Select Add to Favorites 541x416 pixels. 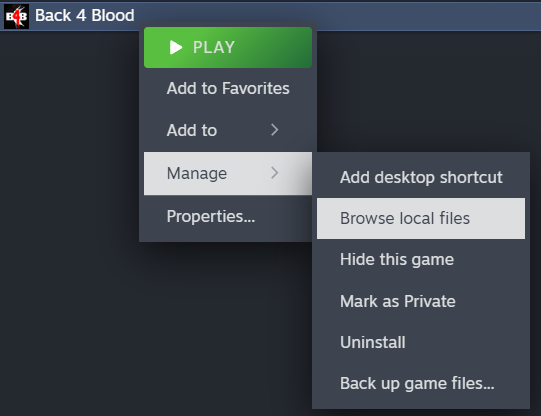[x=228, y=88]
